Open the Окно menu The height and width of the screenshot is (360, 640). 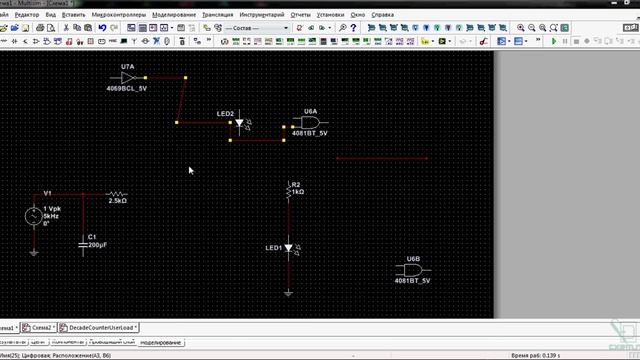[x=358, y=15]
